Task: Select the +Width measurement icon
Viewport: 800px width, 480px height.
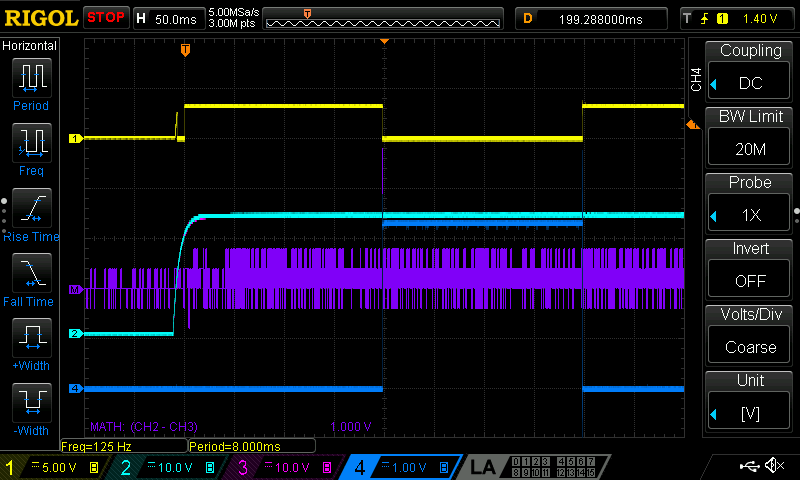Action: 32,338
